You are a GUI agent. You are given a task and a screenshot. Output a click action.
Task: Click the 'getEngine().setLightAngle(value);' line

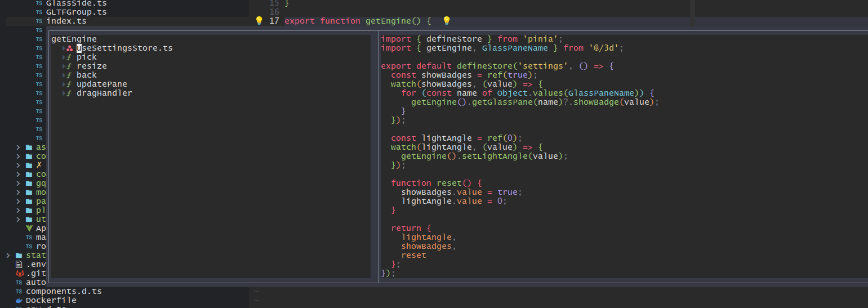pos(484,156)
